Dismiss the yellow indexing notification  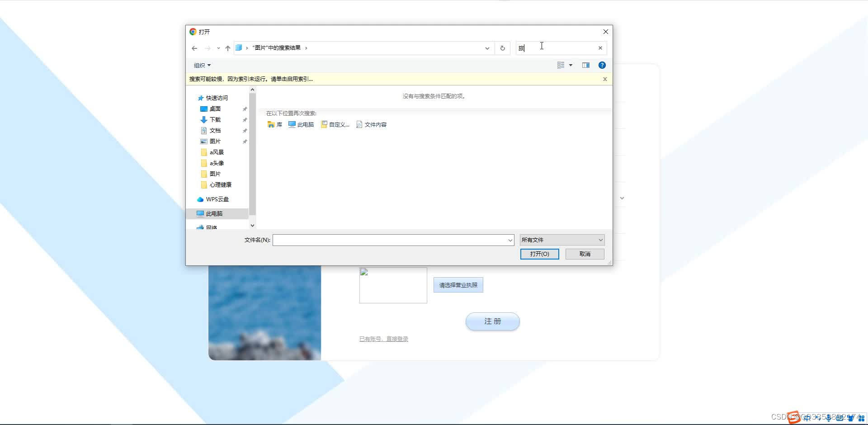pos(605,79)
